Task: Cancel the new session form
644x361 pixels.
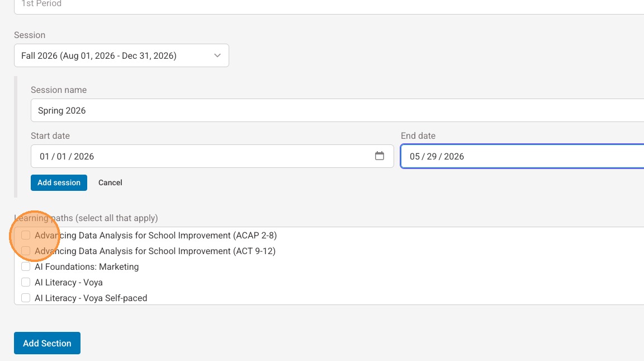Action: coord(110,182)
